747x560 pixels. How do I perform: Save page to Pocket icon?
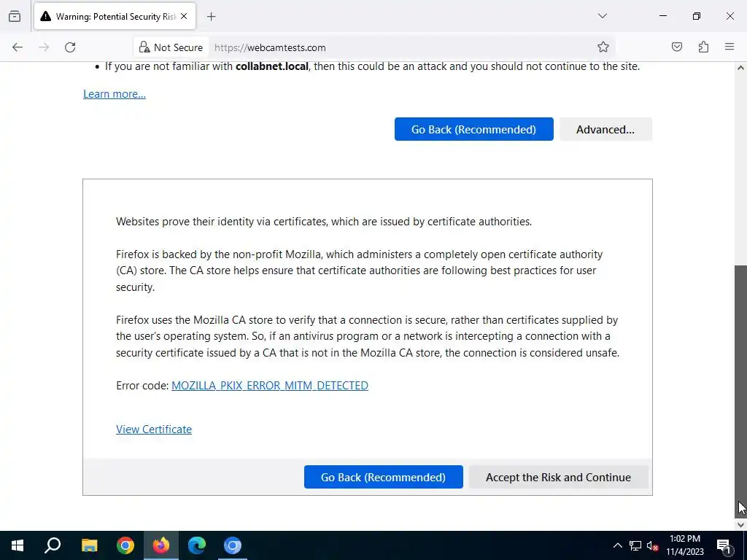[676, 47]
